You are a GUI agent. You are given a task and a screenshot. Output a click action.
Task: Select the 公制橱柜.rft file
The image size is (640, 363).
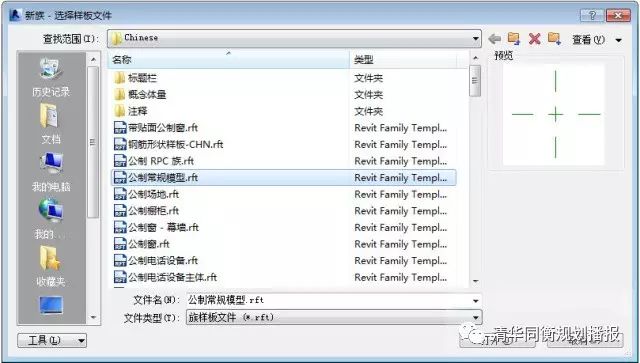point(147,211)
